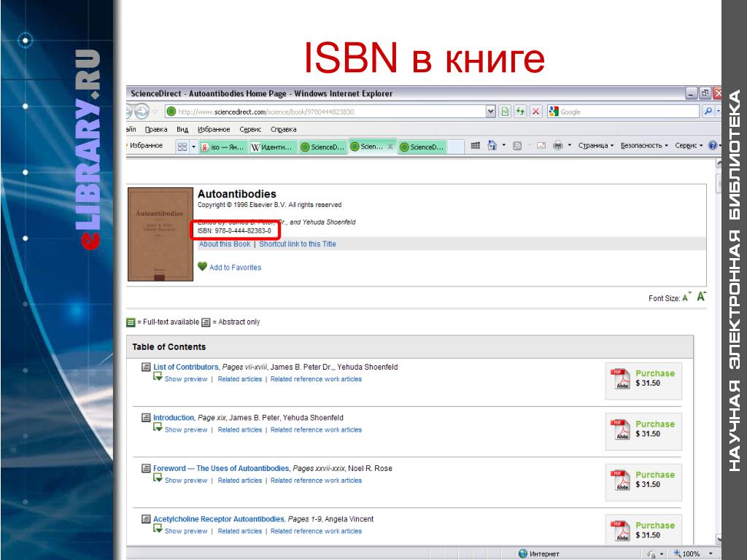Open 'Acetylcholine Receptor Autoantibodies' chapter link
This screenshot has width=747, height=560.
tap(219, 519)
